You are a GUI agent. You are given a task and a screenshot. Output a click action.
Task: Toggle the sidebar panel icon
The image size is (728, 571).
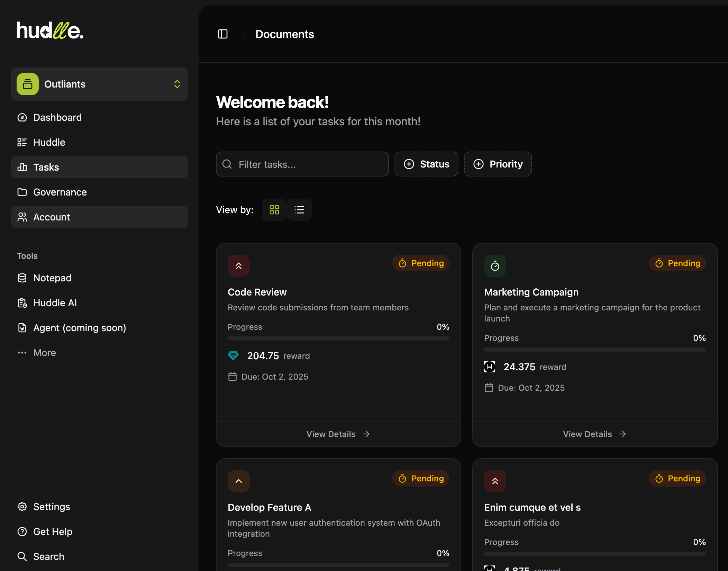tap(223, 34)
